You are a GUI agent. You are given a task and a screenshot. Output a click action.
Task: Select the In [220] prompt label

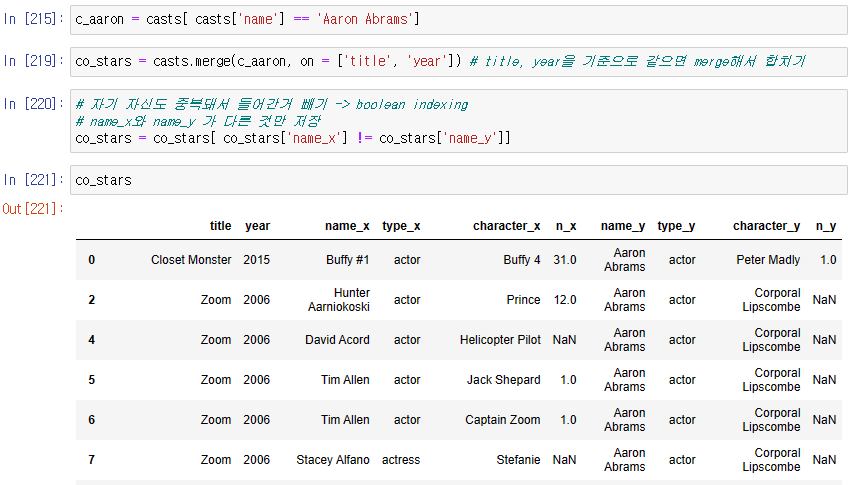coord(33,103)
